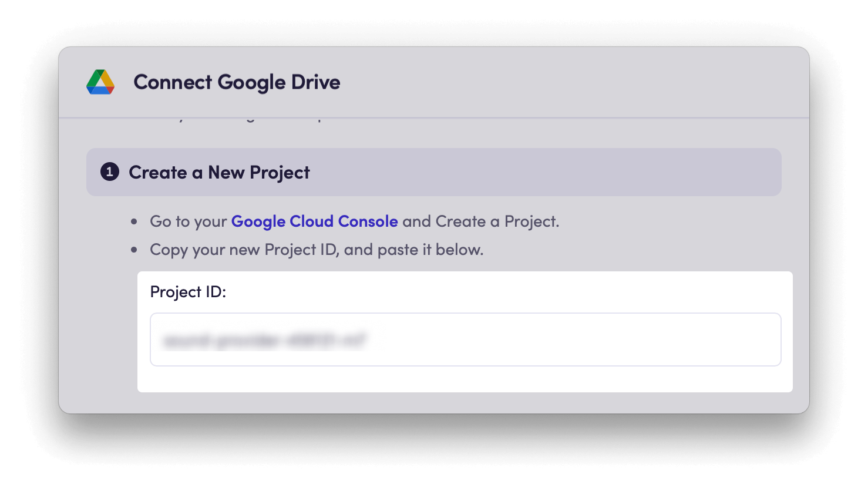Open the Google Cloud Console link
Image resolution: width=868 pixels, height=484 pixels.
314,221
